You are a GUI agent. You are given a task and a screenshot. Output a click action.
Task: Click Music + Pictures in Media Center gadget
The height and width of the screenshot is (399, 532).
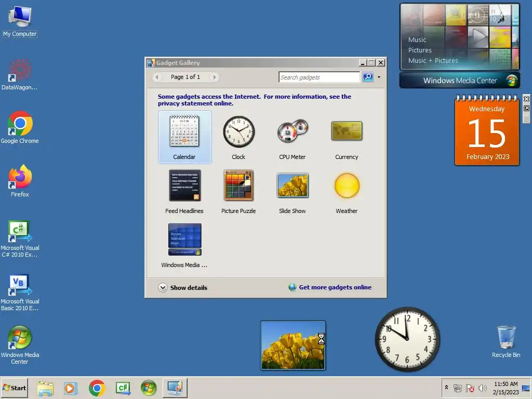pos(433,61)
